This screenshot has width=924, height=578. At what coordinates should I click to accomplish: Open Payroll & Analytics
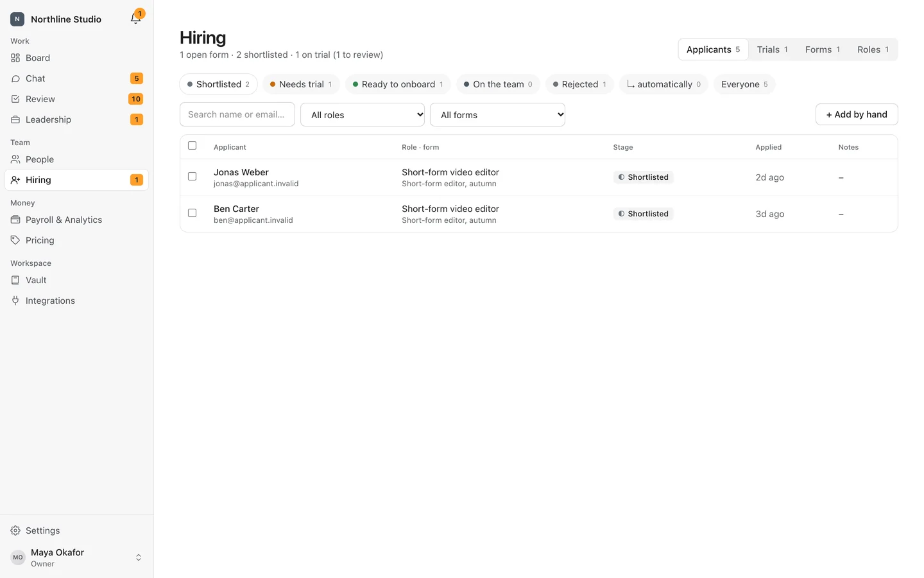pyautogui.click(x=76, y=220)
